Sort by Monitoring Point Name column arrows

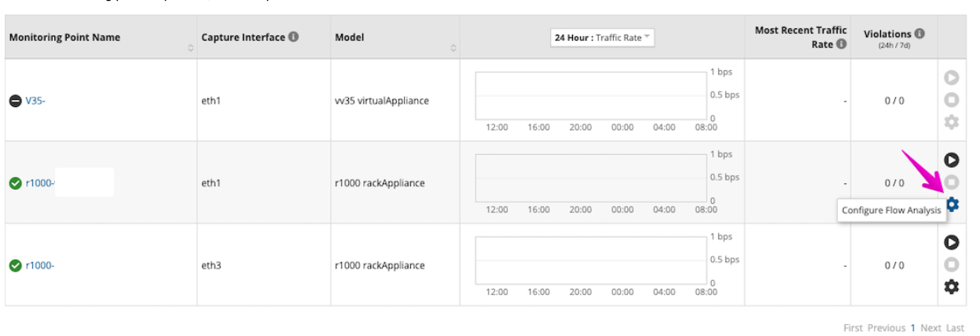[190, 49]
